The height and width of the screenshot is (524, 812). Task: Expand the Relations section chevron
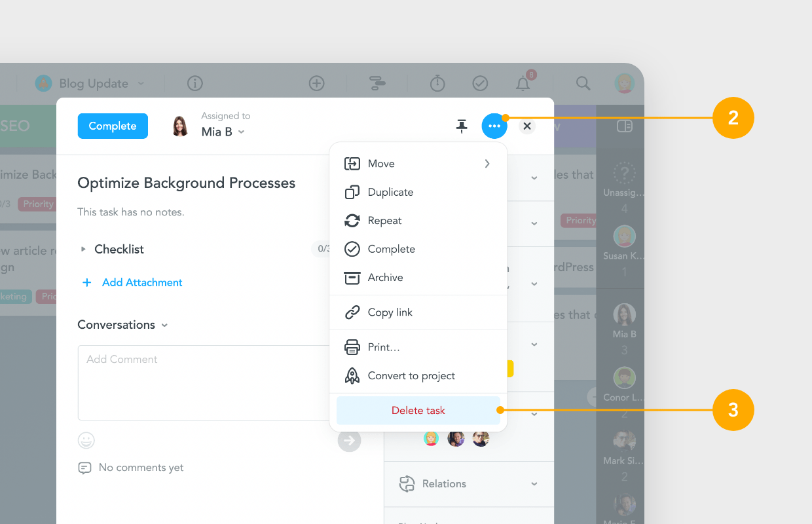(x=534, y=484)
